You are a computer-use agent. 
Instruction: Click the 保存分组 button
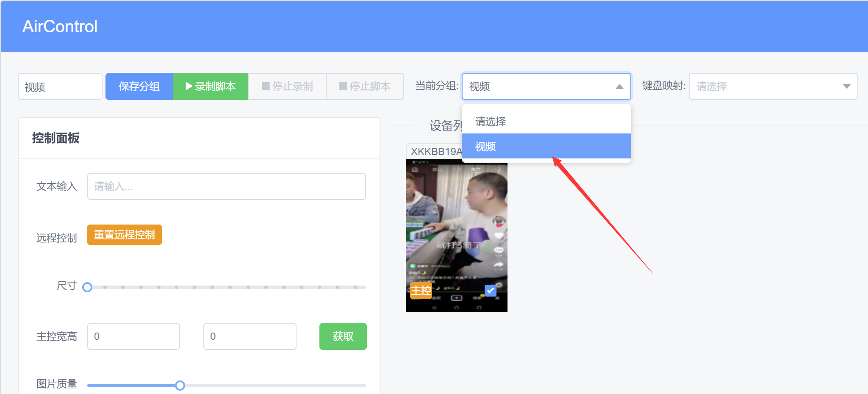[139, 86]
